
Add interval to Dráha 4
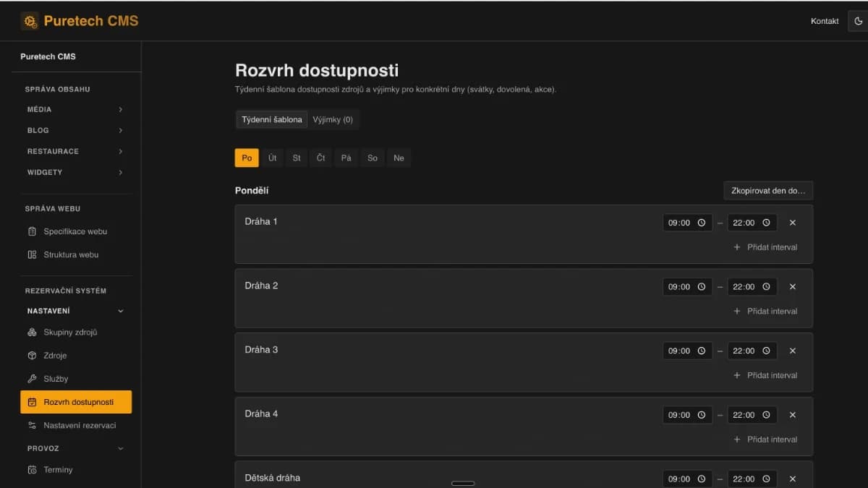click(x=765, y=440)
